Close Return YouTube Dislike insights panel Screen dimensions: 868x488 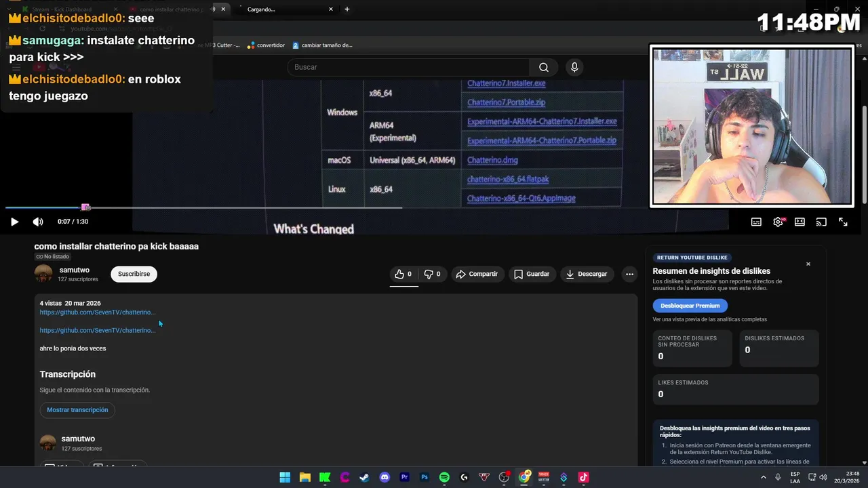[808, 264]
